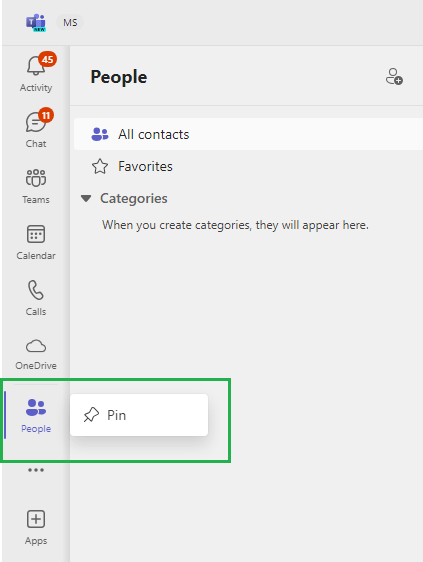Add a new contact via person-plus icon
Viewport: 423px width, 562px height.
(x=394, y=77)
